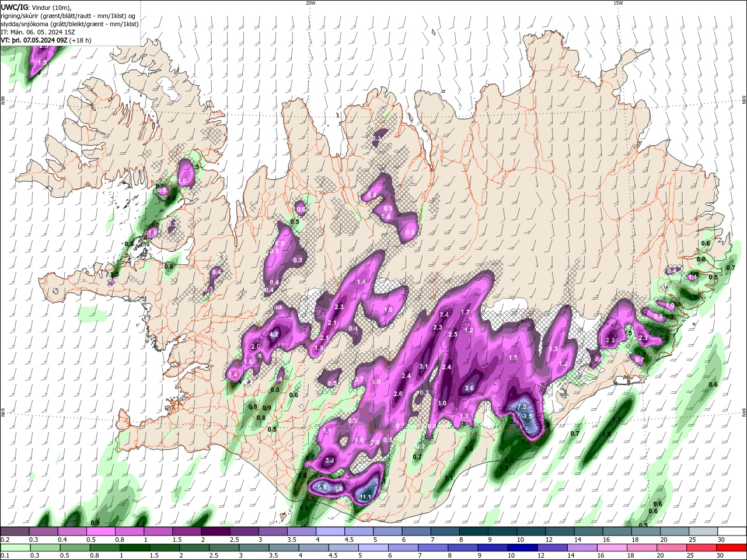
Task: Select the light grey 25 mm snow swatch
Action: 703,531
